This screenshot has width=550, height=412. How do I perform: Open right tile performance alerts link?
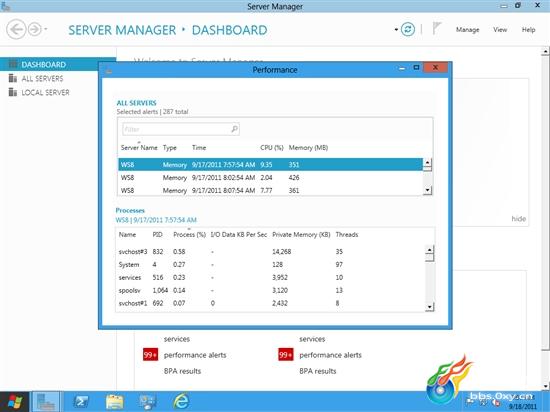pos(330,355)
